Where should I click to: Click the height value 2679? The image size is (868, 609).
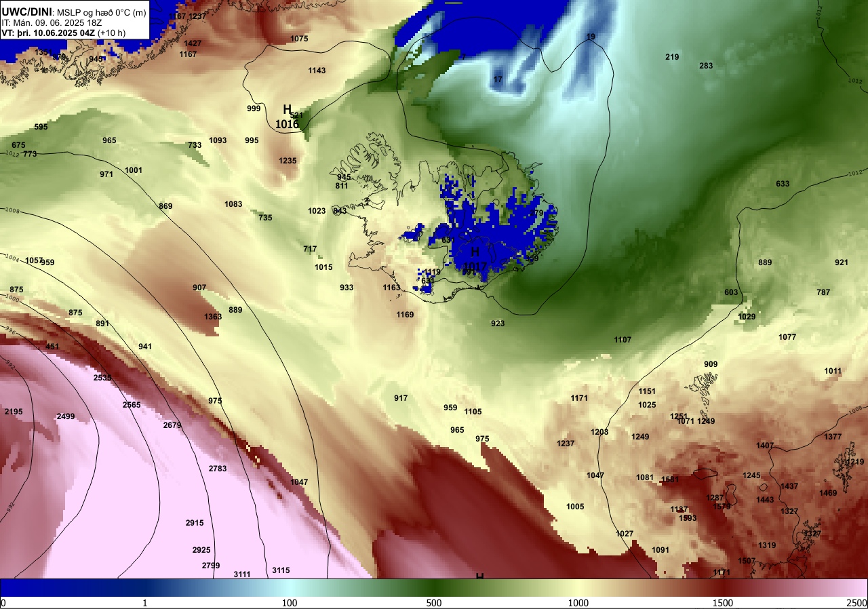172,425
